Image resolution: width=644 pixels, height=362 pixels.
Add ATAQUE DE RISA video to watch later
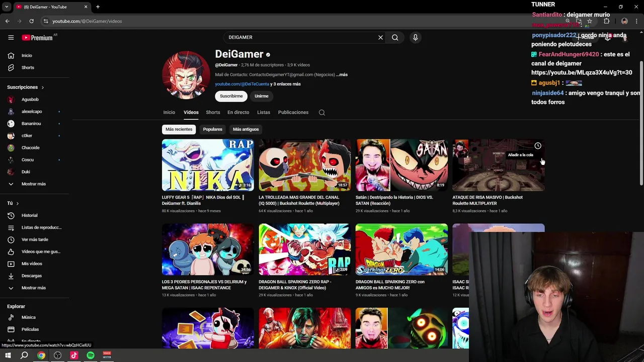(x=538, y=146)
